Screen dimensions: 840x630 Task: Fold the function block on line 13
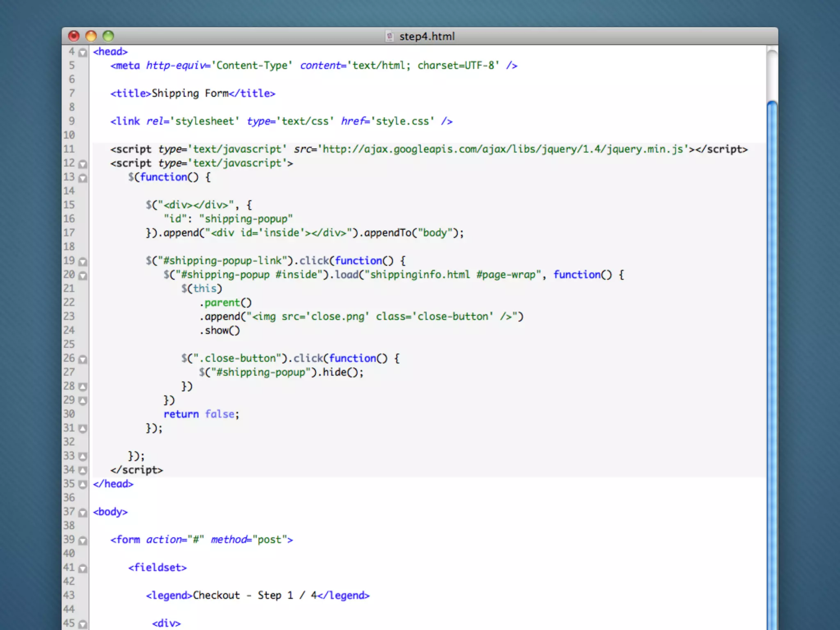click(x=83, y=178)
